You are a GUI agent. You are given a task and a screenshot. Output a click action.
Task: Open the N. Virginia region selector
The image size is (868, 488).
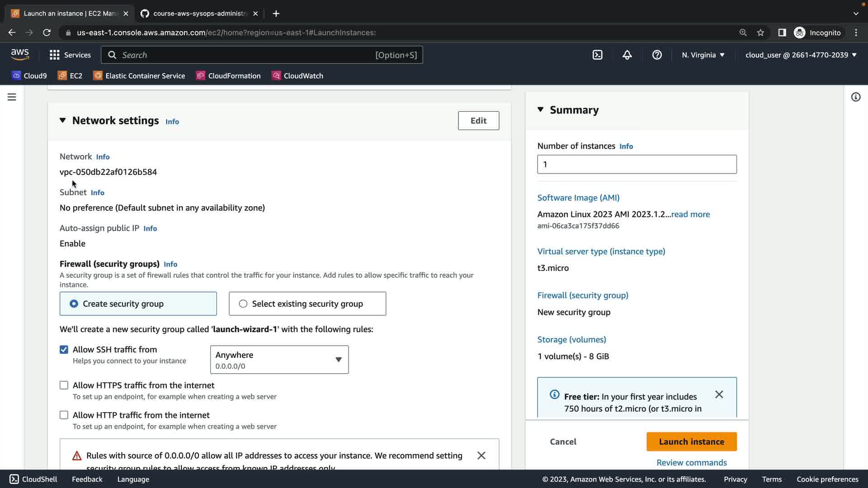click(x=703, y=55)
